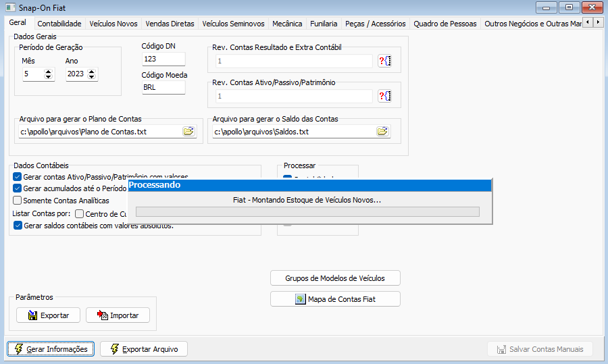Click the Snap-On Fiat window title icon
Viewport: 608px width, 364px height.
point(10,7)
